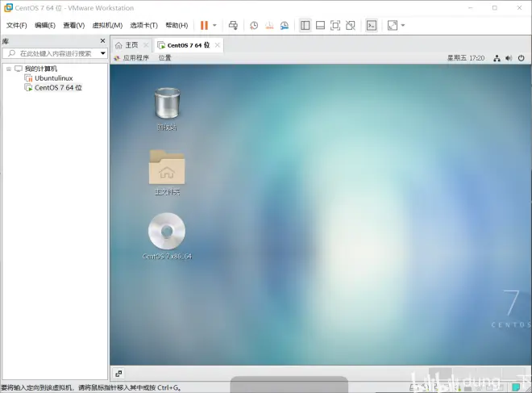Open the library search filter dropdown
532x393 pixels.
[103, 53]
